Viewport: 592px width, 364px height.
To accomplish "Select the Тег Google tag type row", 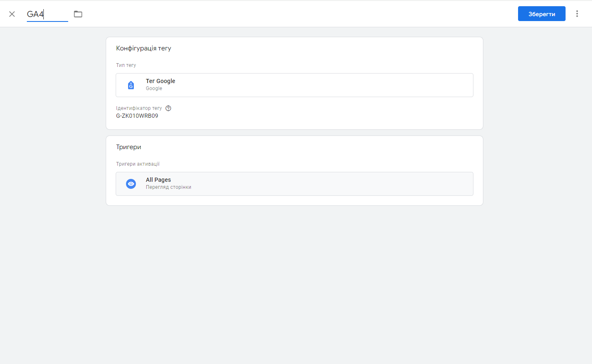I will click(x=295, y=85).
